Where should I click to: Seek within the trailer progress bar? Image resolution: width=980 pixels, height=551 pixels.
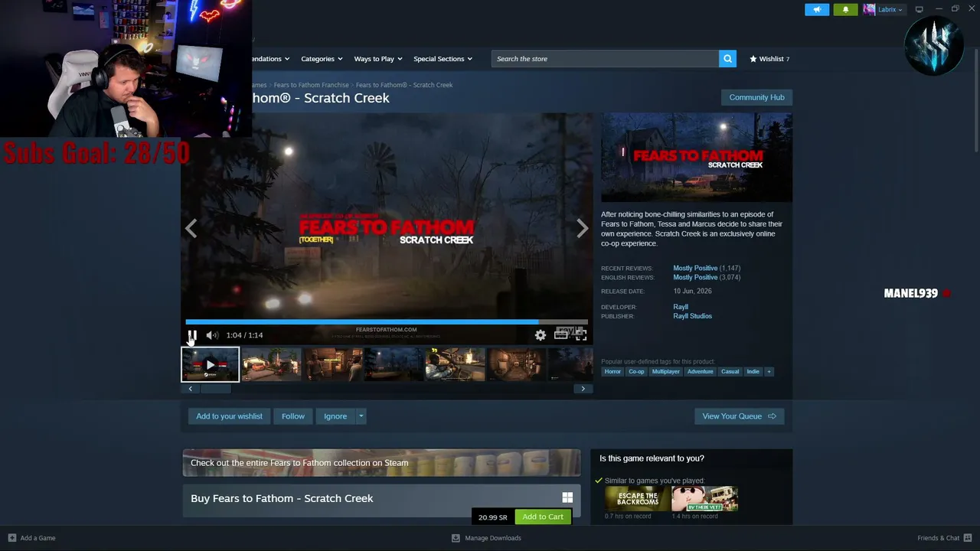coord(387,322)
